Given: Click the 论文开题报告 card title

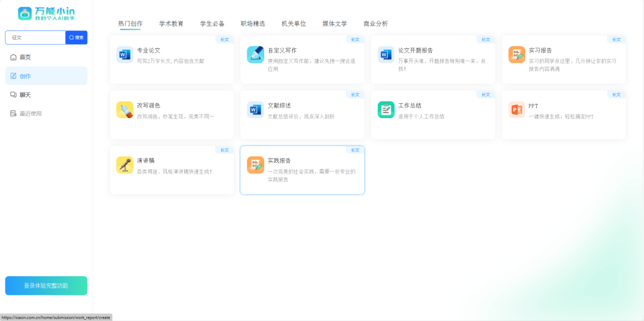Looking at the screenshot, I should click(x=416, y=51).
